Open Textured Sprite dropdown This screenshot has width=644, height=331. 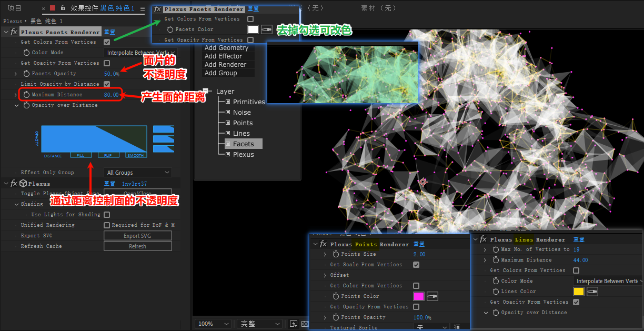[432, 327]
